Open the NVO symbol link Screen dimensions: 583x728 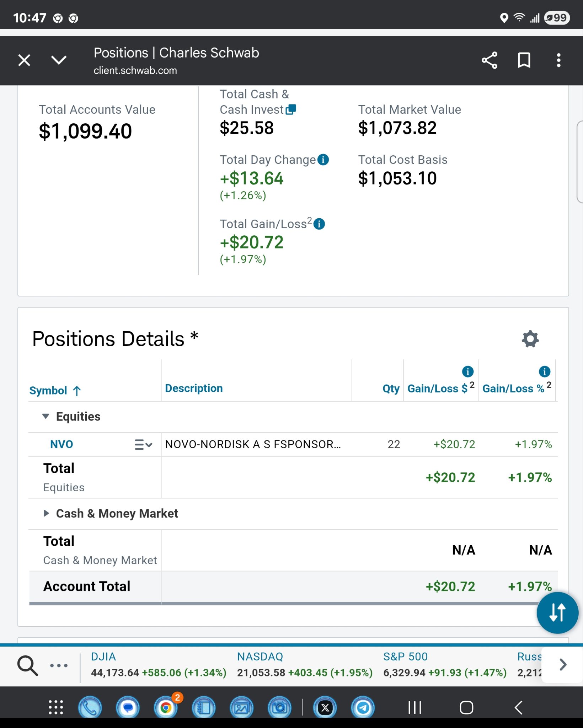coord(61,444)
